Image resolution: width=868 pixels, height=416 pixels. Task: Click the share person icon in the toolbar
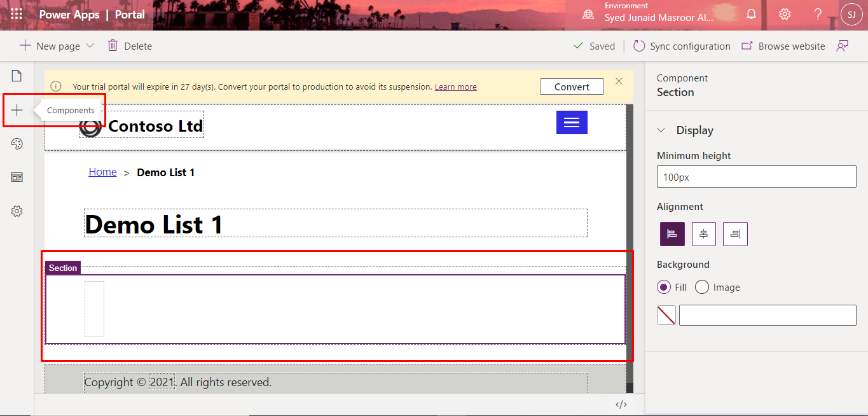[843, 46]
